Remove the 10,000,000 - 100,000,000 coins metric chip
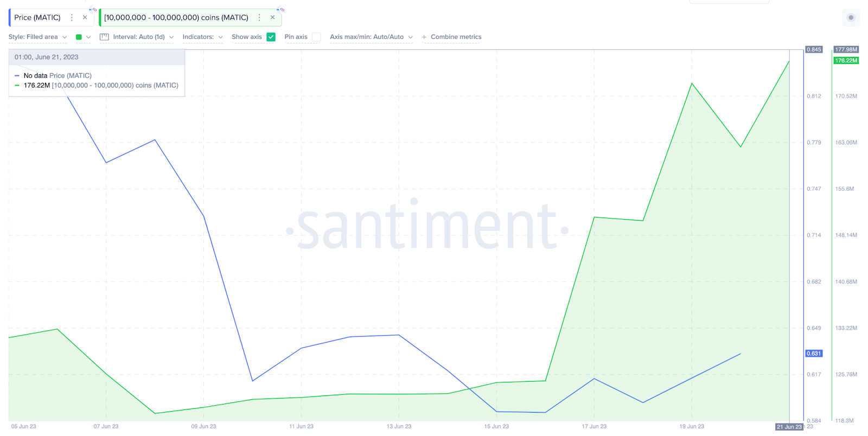The height and width of the screenshot is (436, 868). tap(273, 17)
